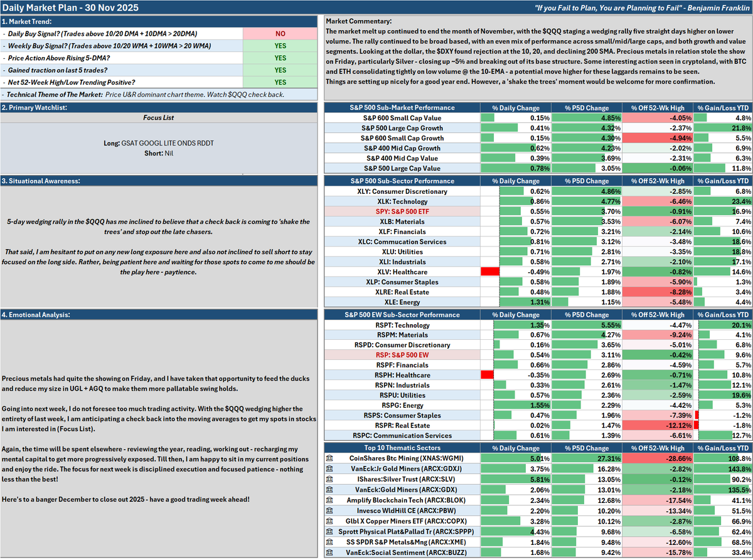The image size is (753, 560).
Task: Select the 'S&P 500 EW Sub-Sector Performance' table header
Action: (402, 314)
